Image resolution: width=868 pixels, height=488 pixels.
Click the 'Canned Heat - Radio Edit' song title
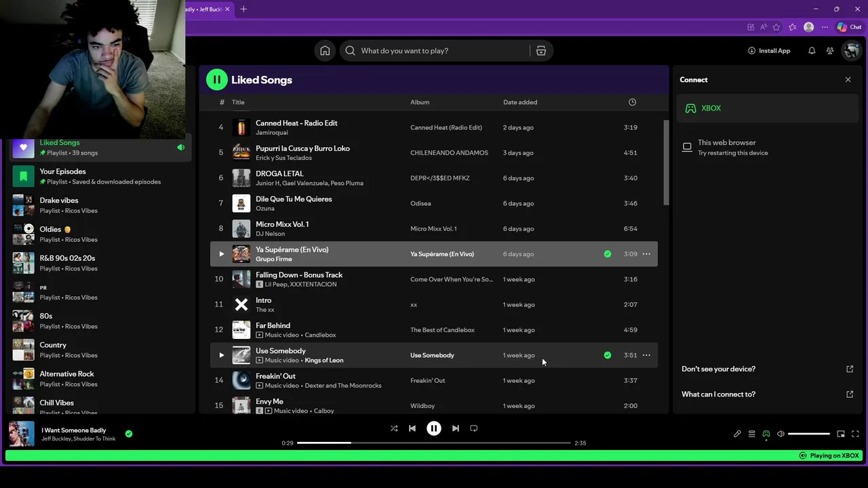(296, 123)
